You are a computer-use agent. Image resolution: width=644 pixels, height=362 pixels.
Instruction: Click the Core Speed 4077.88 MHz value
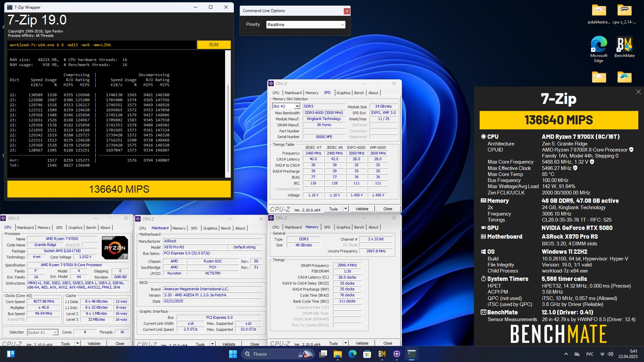point(44,301)
